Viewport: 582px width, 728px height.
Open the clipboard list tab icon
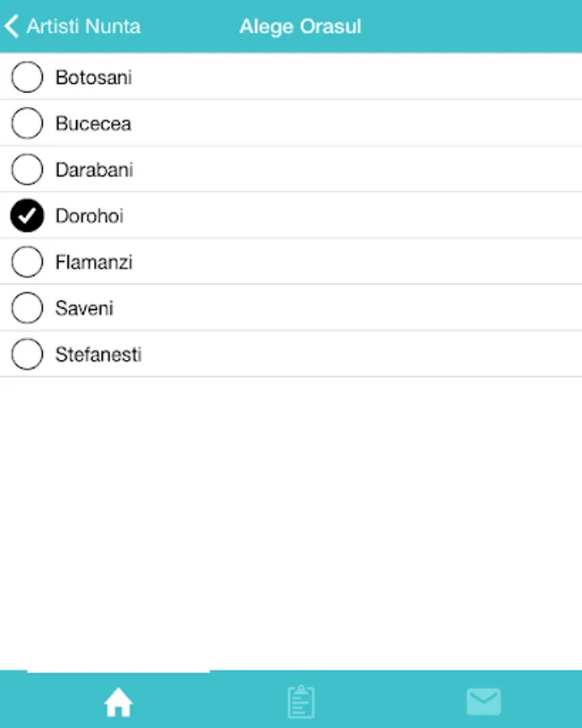click(301, 702)
